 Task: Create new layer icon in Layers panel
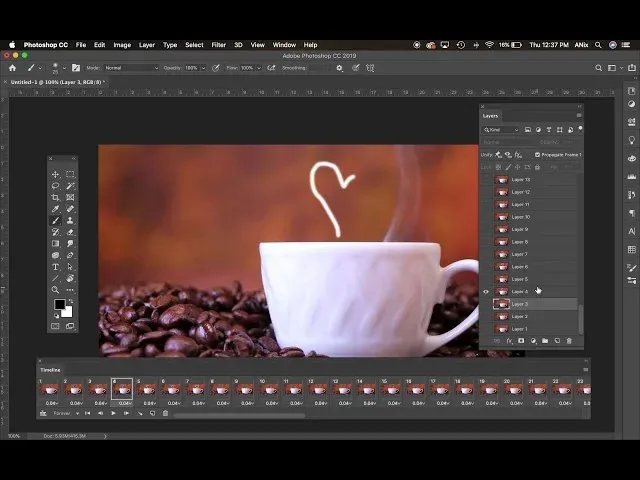557,341
